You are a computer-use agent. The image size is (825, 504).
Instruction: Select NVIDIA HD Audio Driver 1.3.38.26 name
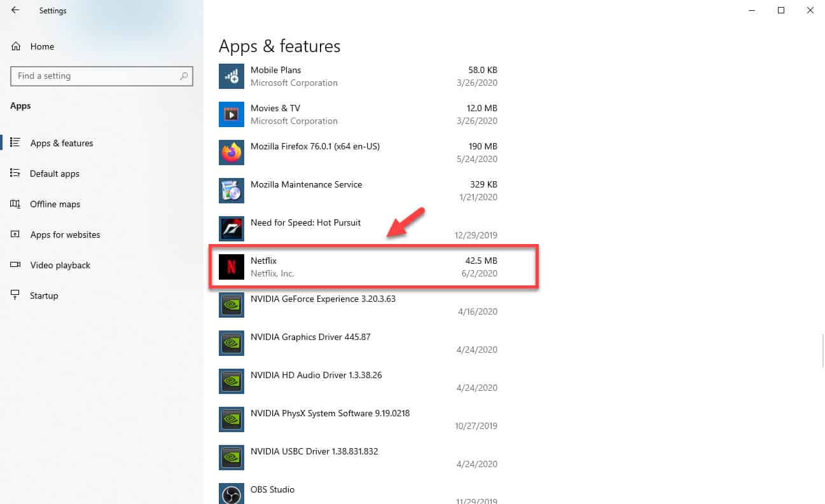pos(316,375)
